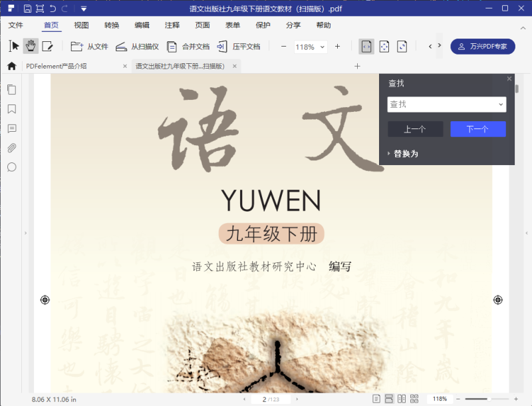This screenshot has height=406, width=532.
Task: Go to the Home start icon
Action: click(x=11, y=66)
